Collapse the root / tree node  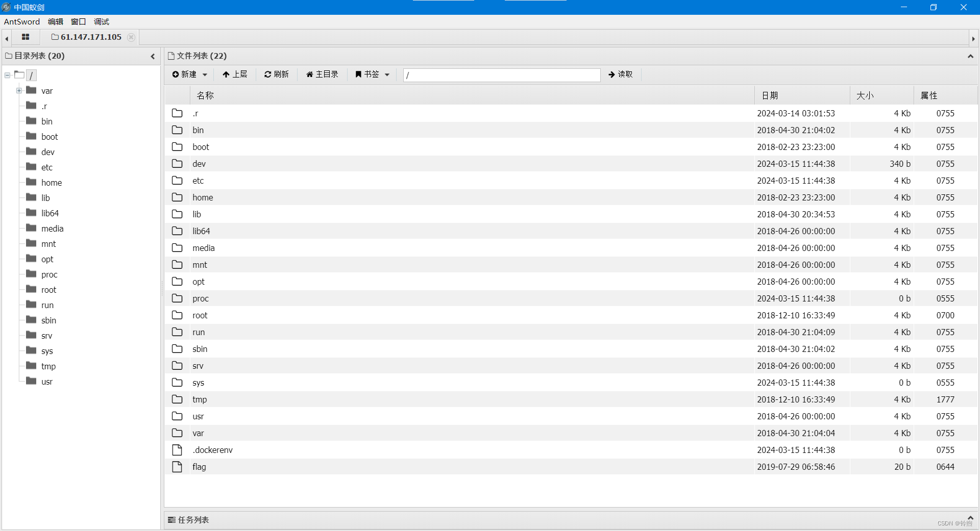tap(8, 75)
